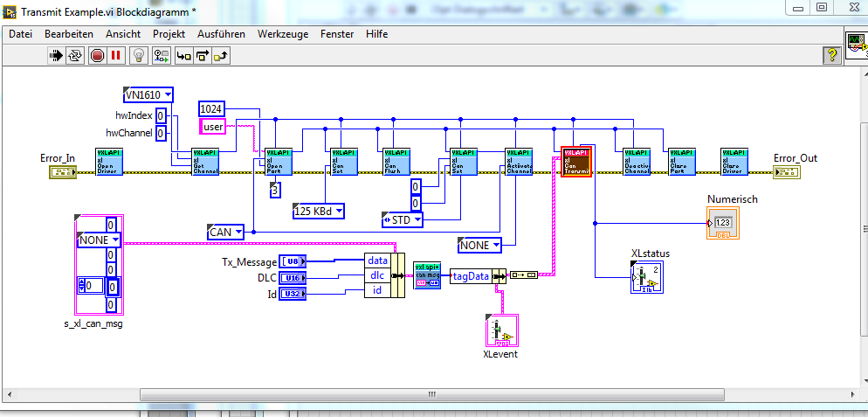The width and height of the screenshot is (868, 417).
Task: Click the array index stepper in s_xl_can_msg
Action: pyautogui.click(x=81, y=286)
